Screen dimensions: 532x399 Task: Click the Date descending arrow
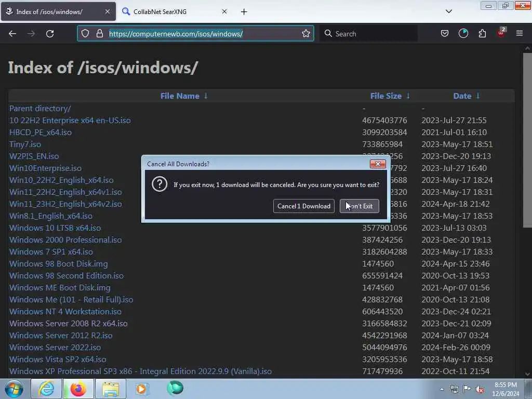click(x=478, y=96)
